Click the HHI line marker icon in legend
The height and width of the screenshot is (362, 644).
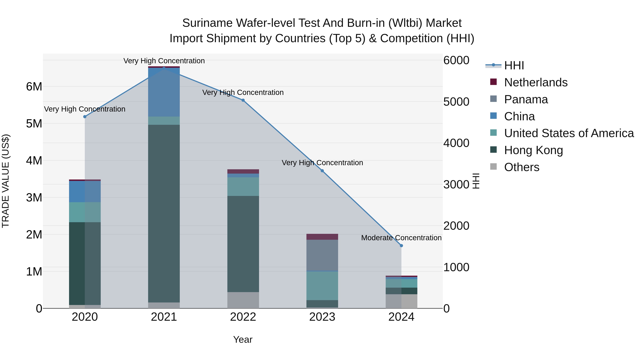pos(494,65)
